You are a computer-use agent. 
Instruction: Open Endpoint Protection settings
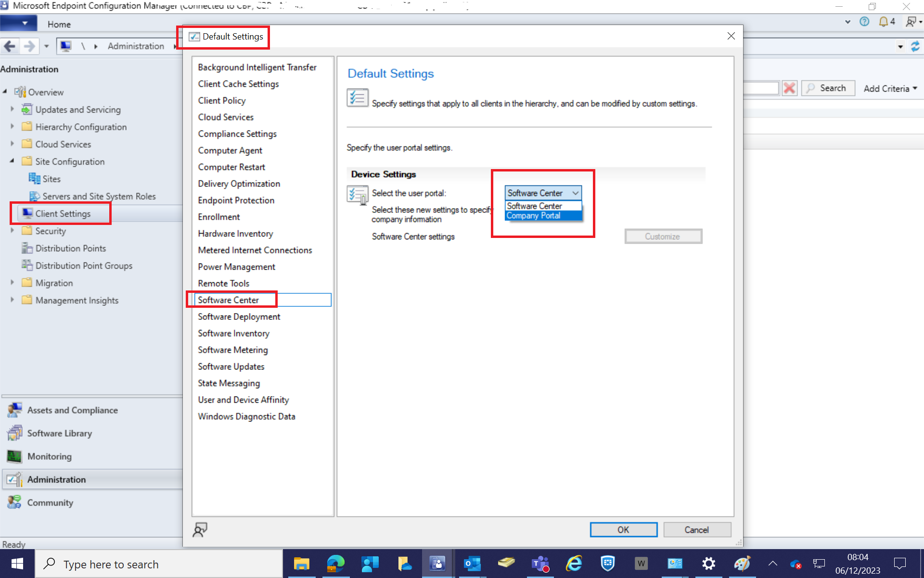pyautogui.click(x=236, y=200)
